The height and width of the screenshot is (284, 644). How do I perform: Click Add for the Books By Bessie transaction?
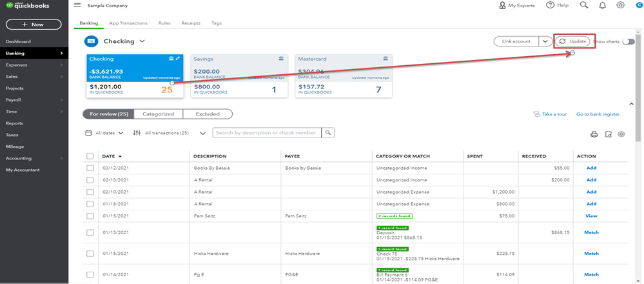pyautogui.click(x=591, y=168)
